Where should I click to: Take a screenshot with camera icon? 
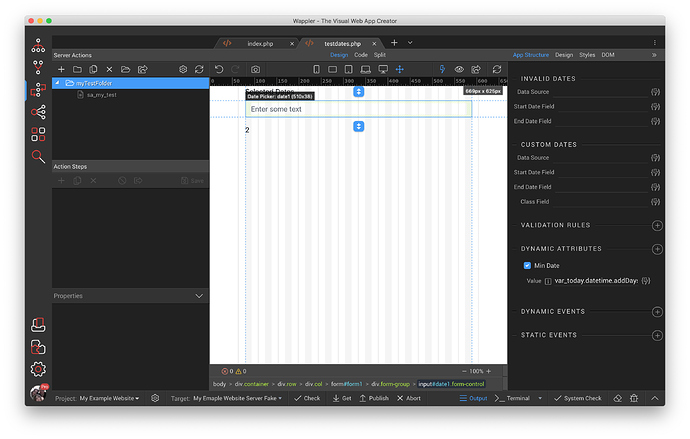255,70
